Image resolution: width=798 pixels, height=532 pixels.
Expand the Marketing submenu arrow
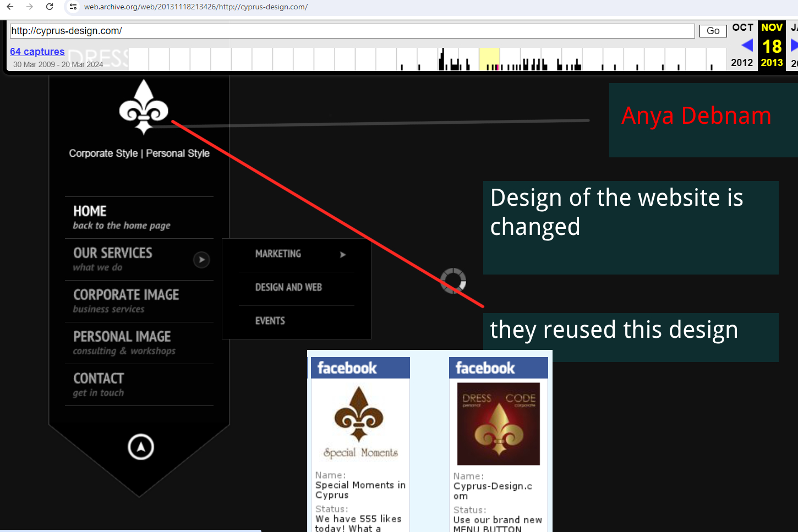(x=343, y=255)
